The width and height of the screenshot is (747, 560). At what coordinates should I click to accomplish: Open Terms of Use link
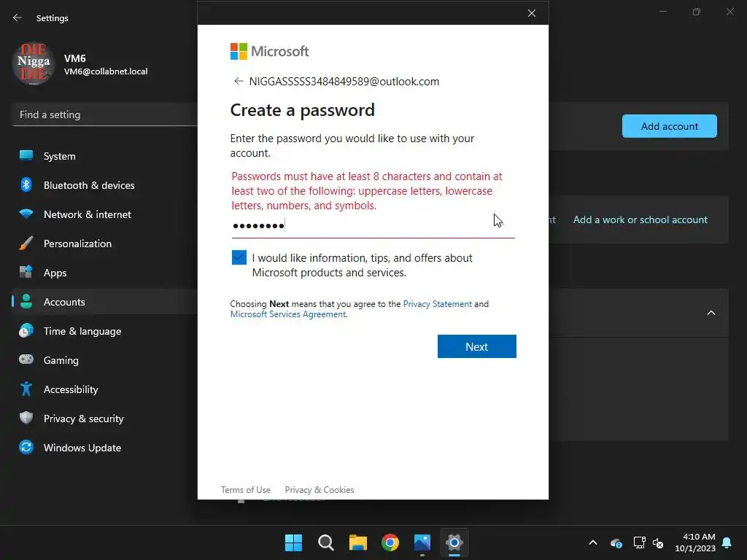click(x=245, y=489)
